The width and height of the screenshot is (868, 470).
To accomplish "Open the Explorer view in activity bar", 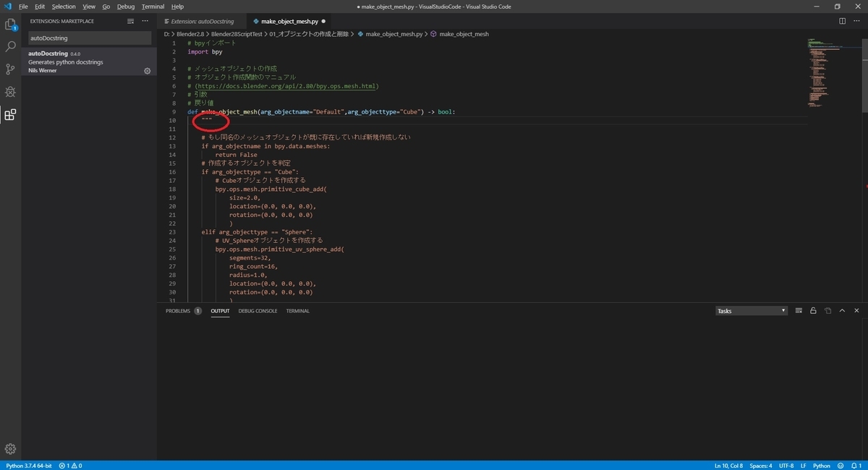I will click(x=10, y=25).
